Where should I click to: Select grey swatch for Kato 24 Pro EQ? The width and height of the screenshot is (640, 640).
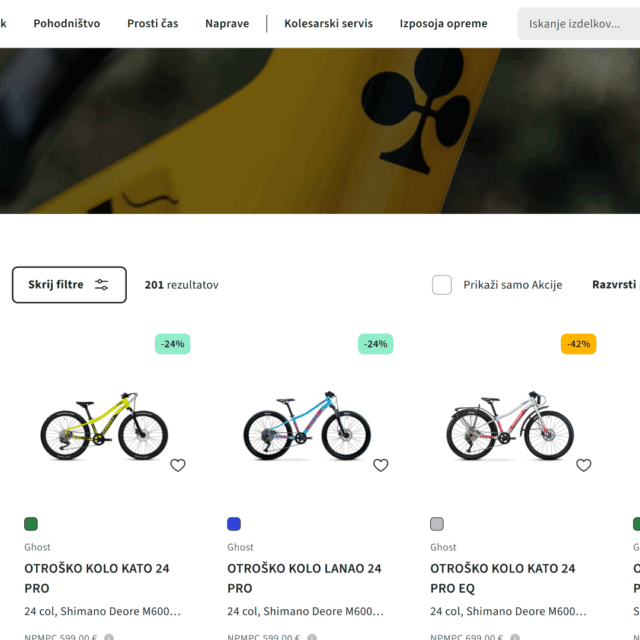tap(437, 524)
